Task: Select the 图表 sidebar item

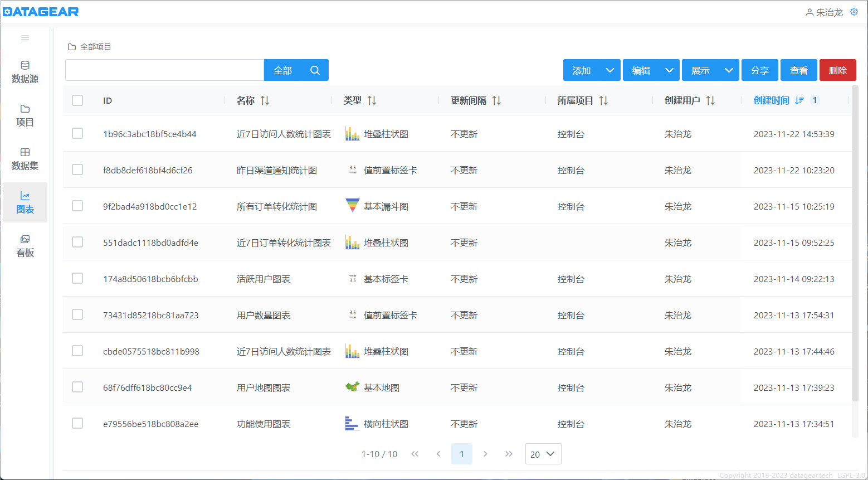Action: (25, 202)
